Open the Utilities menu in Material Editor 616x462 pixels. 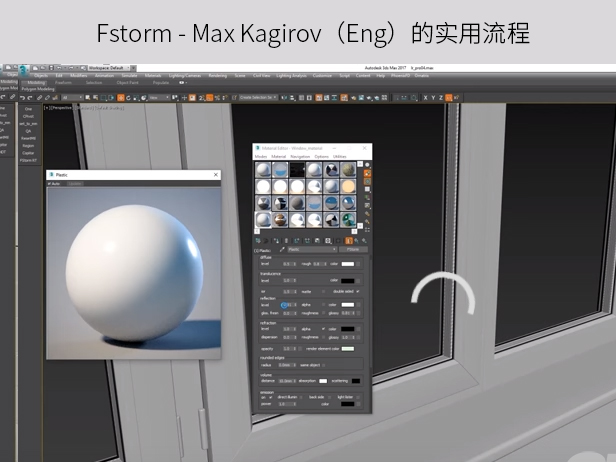(x=340, y=157)
